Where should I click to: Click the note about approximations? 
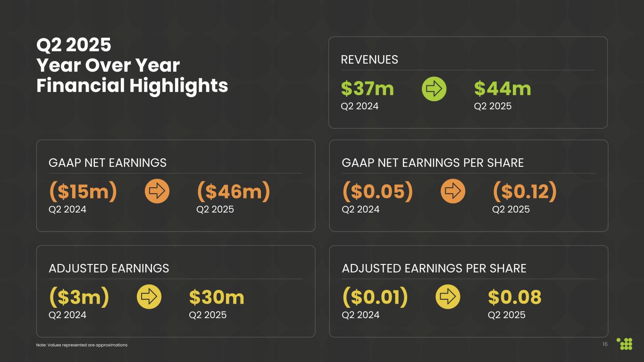tap(82, 345)
